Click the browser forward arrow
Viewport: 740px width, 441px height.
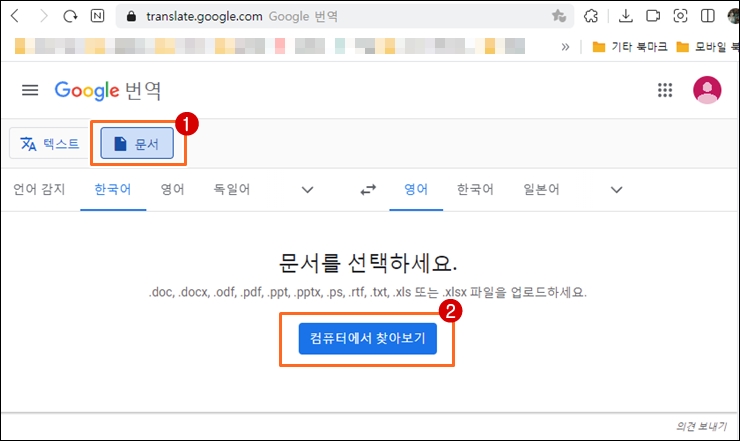point(43,16)
